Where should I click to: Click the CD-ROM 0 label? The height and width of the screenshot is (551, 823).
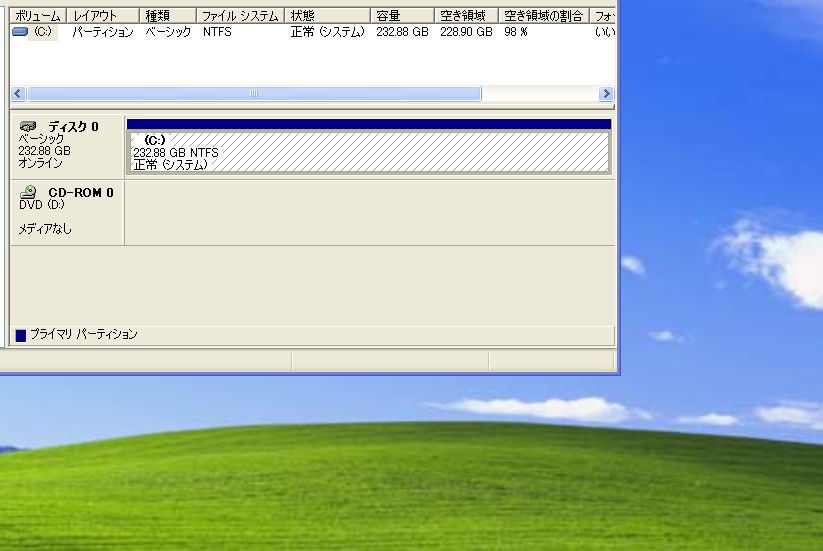(x=81, y=193)
